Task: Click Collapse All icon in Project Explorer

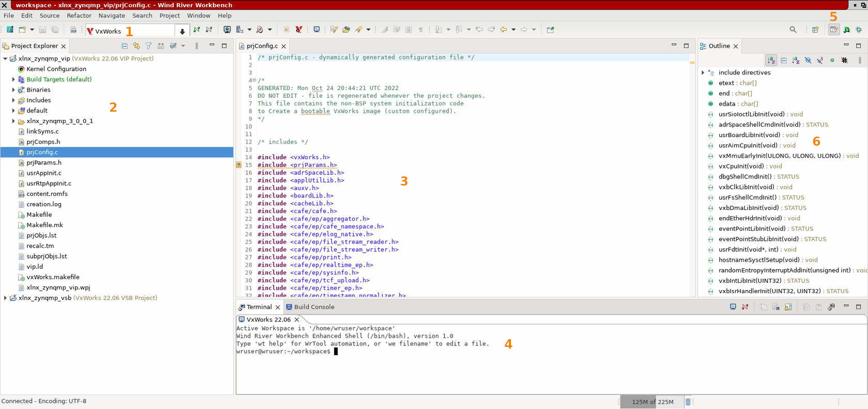Action: tap(125, 46)
